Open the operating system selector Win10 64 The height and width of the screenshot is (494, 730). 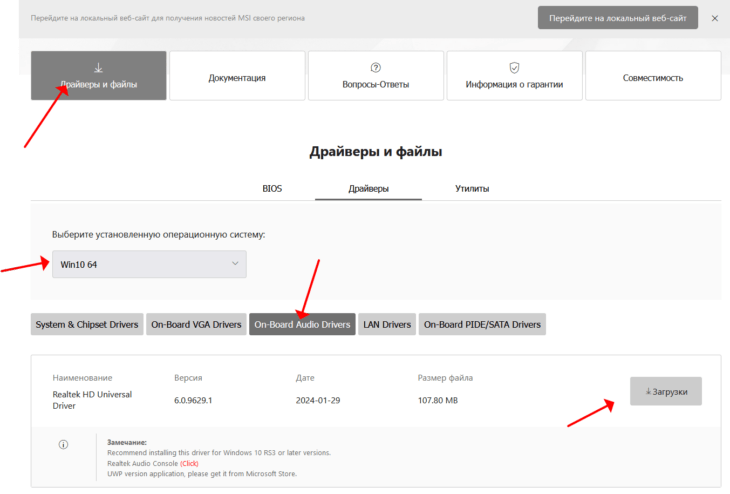[x=149, y=264]
